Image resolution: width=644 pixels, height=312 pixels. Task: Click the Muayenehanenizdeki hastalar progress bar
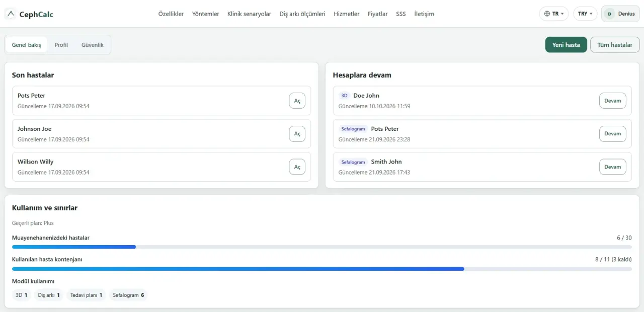coord(322,247)
